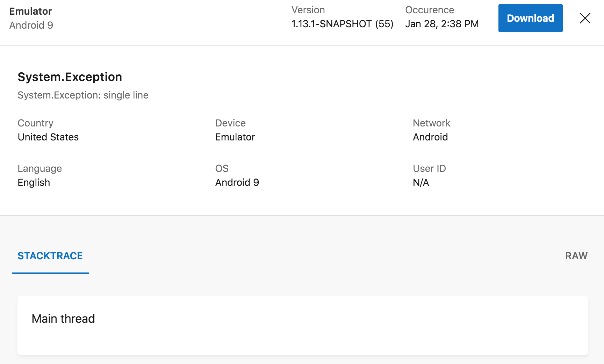Close the crash report detail panel

tap(585, 18)
